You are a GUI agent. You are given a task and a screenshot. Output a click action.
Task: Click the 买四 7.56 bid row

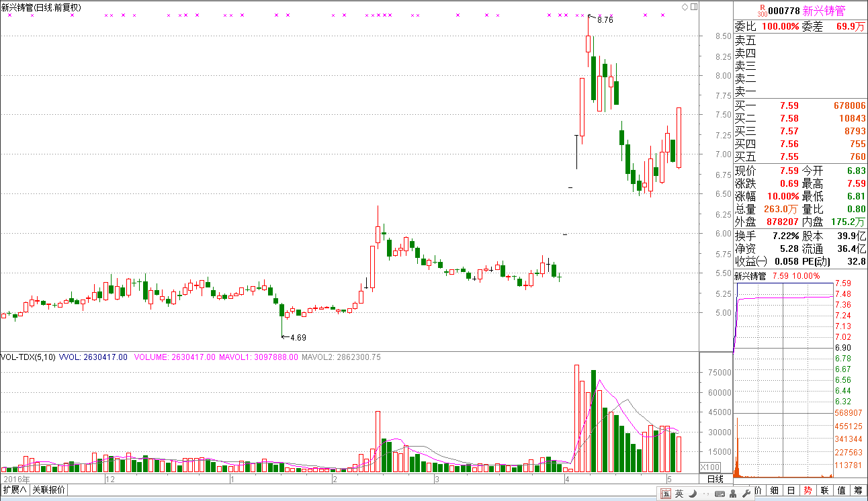(x=800, y=144)
